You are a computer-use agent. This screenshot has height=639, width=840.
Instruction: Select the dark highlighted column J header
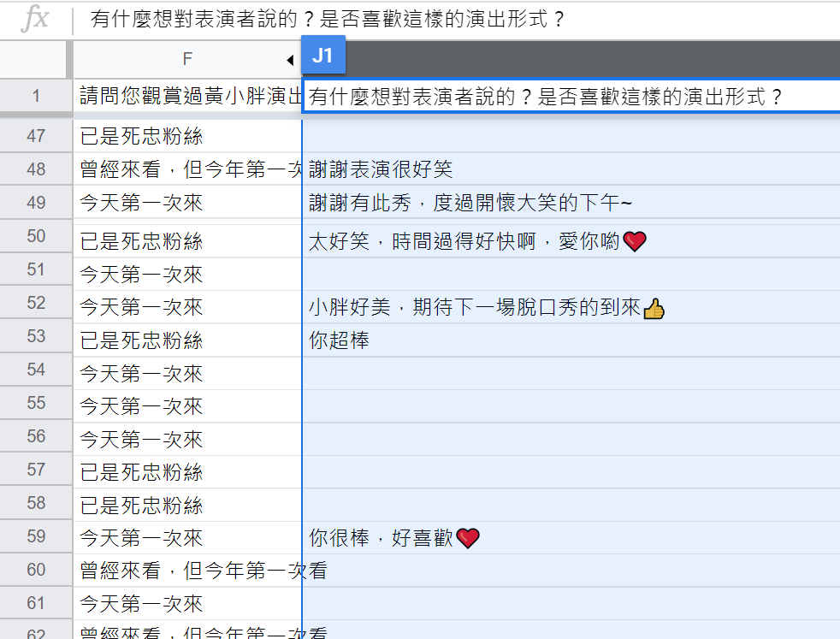(590, 58)
